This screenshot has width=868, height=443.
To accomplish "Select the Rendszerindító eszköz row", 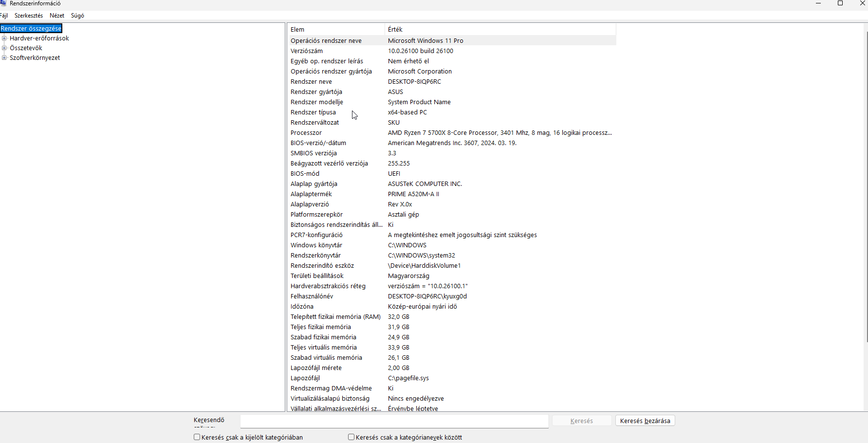I will tap(452, 266).
